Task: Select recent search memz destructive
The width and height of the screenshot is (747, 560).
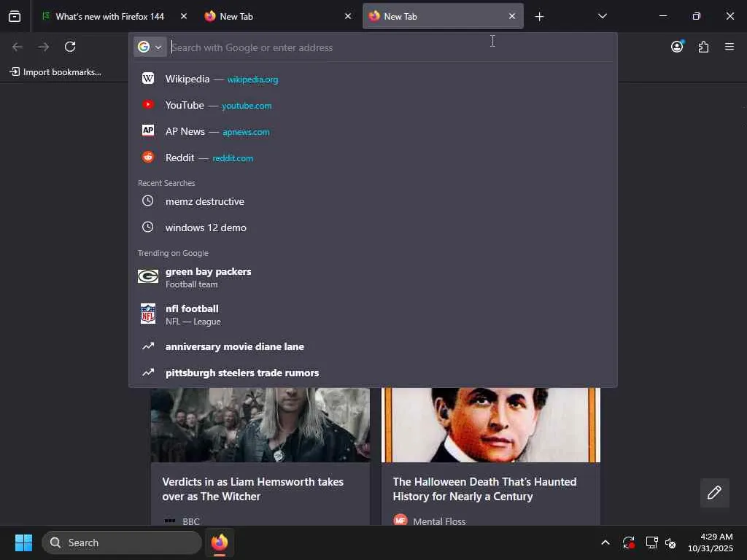Action: 373,201
